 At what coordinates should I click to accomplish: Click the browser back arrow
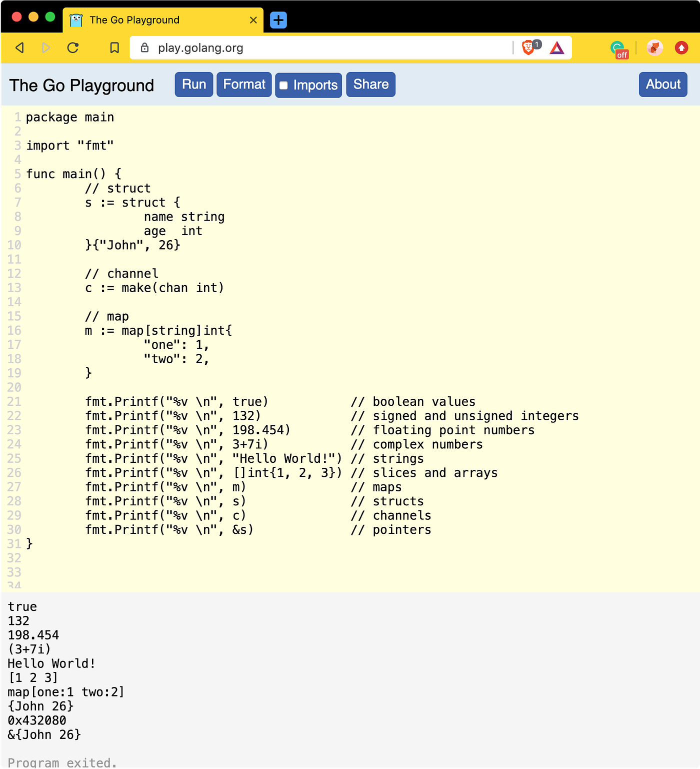(20, 48)
